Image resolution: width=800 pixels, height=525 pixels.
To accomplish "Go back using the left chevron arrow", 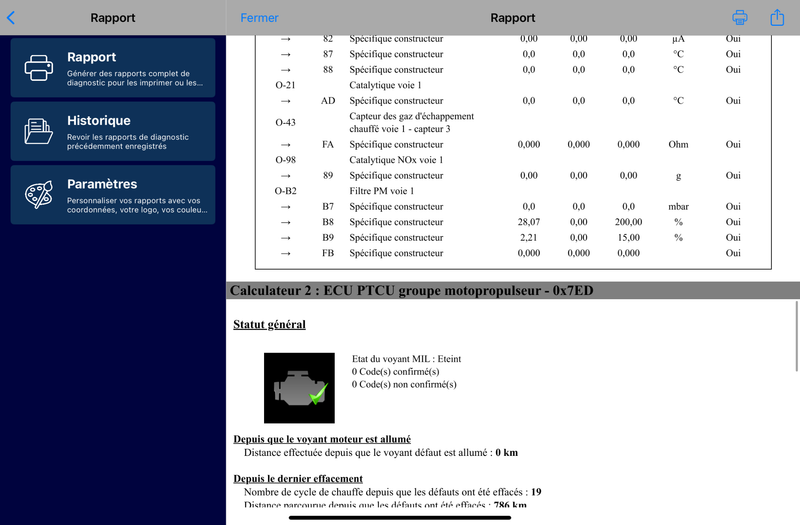I will click(x=11, y=18).
